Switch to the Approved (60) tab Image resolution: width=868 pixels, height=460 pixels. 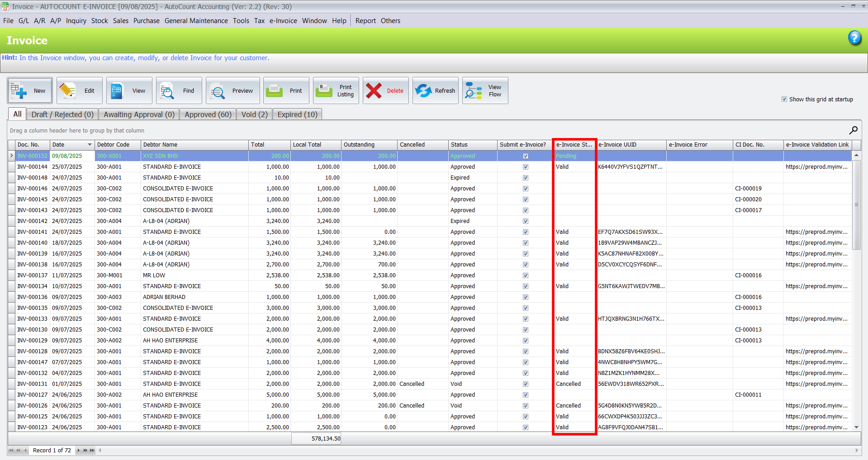(208, 114)
